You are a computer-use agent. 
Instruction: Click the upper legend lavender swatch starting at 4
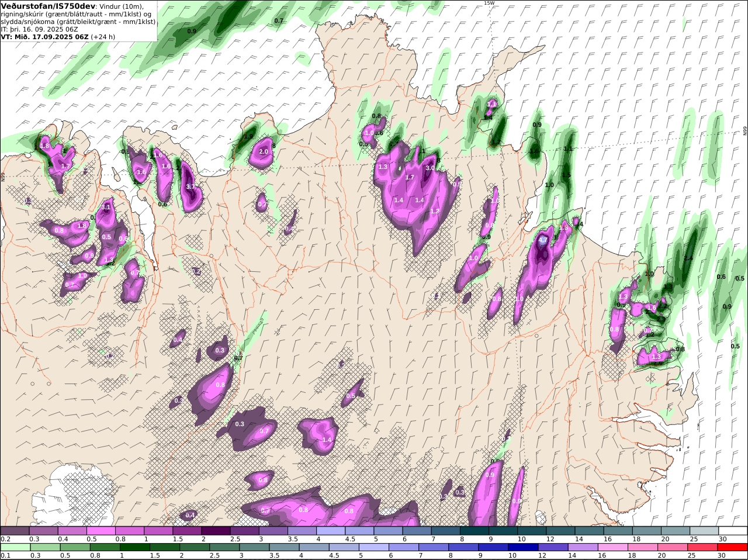pyautogui.click(x=331, y=531)
